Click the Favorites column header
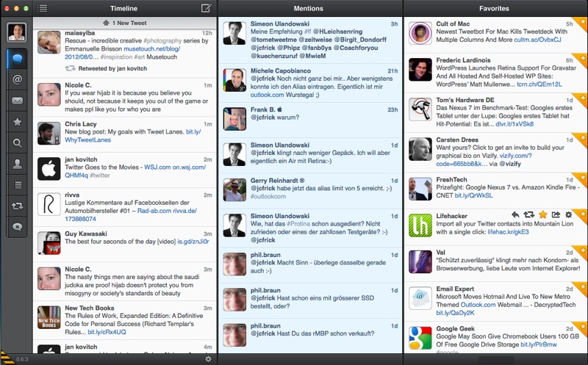This screenshot has height=365, width=588. coord(494,8)
